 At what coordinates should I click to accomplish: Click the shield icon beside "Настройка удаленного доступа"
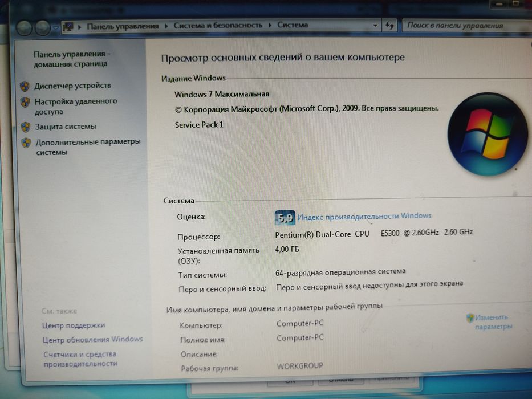pos(25,102)
